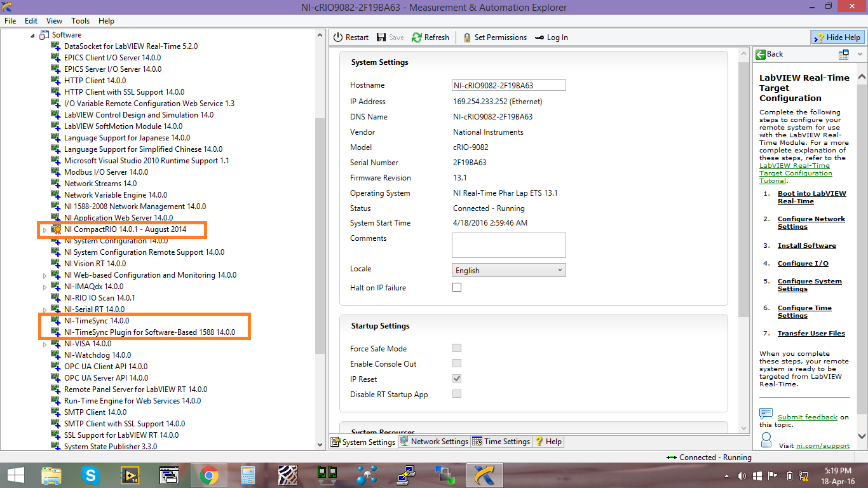
Task: Open Skype from the taskbar
Action: tap(91, 475)
